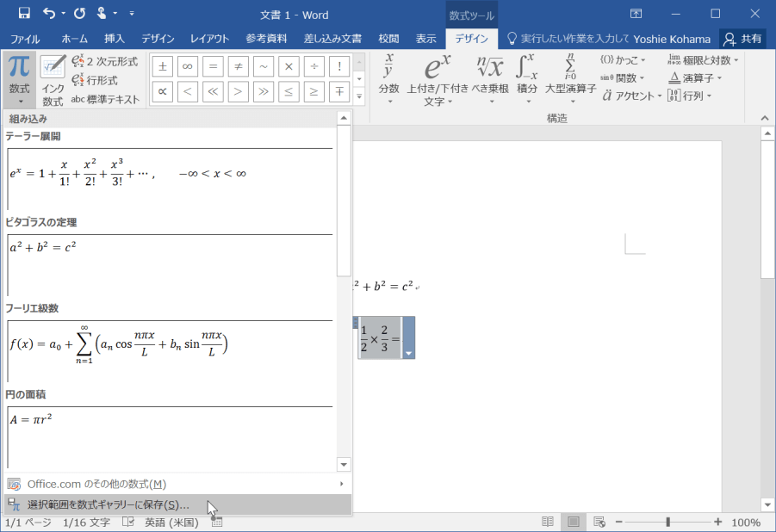Insert the factorial ! symbol

point(339,66)
